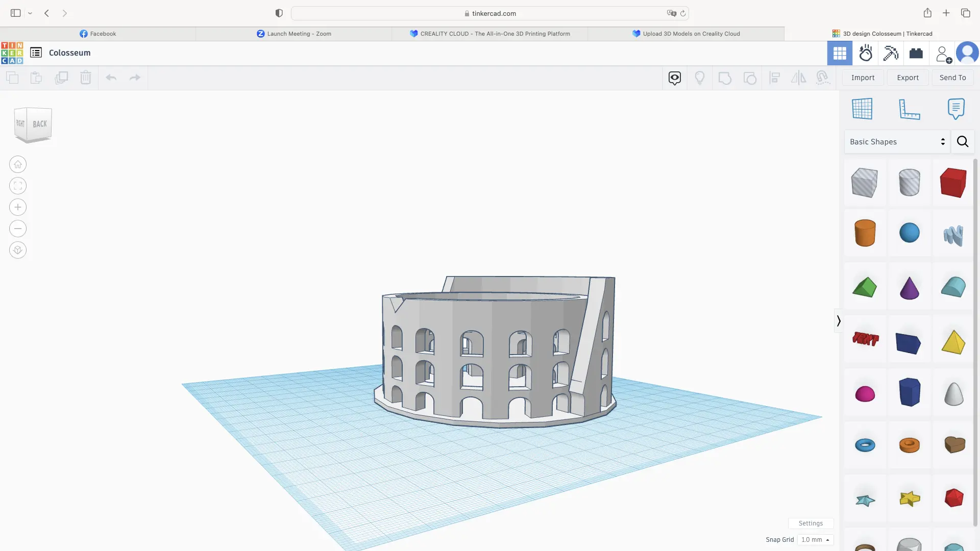Click the Export button
The width and height of the screenshot is (980, 551).
point(908,78)
